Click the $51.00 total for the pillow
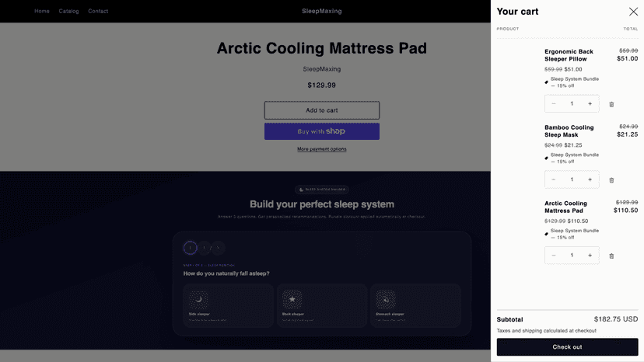 [x=627, y=59]
